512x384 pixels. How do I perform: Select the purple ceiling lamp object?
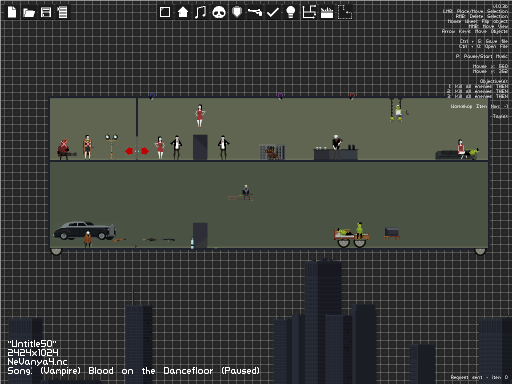point(280,96)
